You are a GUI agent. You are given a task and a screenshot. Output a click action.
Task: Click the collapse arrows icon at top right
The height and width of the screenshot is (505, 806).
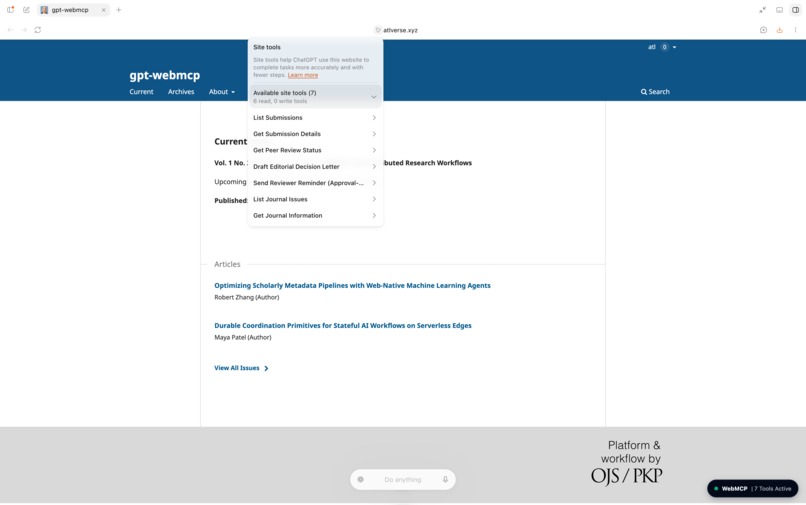coord(762,10)
